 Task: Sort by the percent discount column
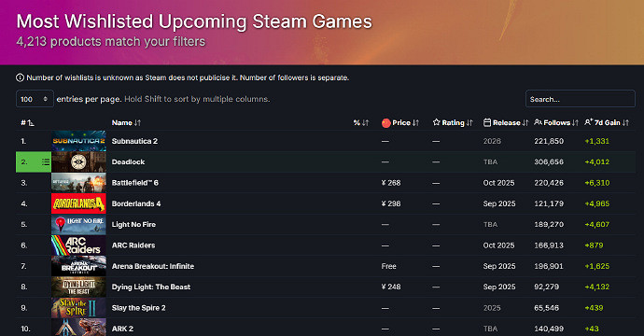coord(361,123)
